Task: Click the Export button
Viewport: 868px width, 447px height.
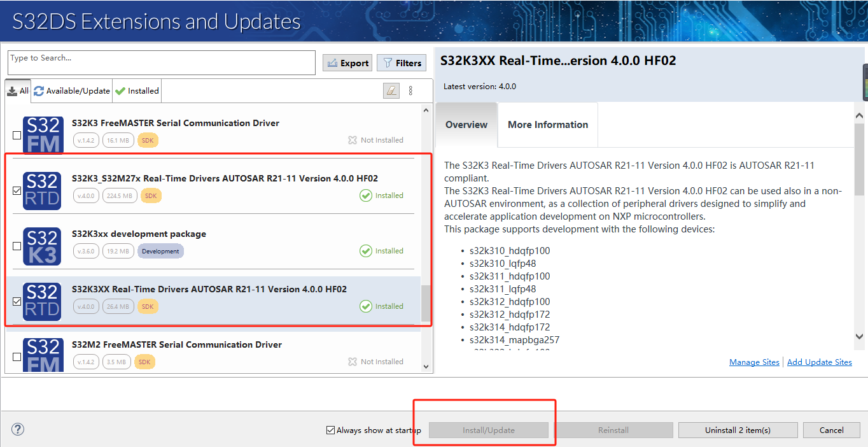Action: [x=347, y=63]
